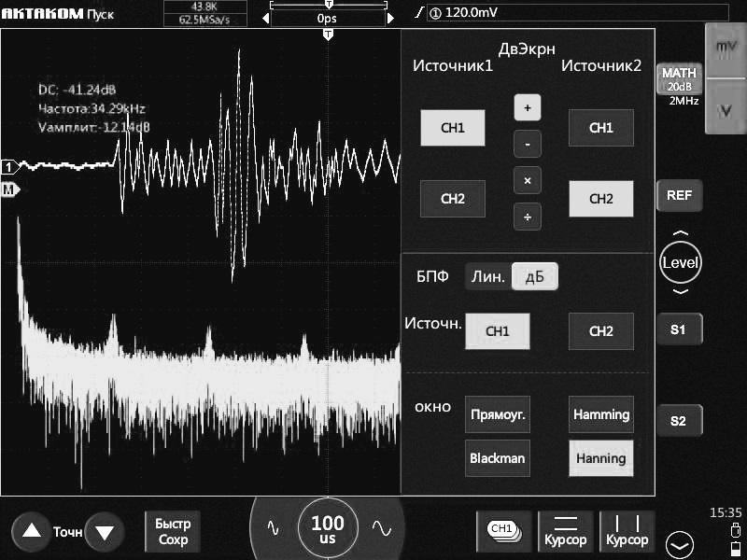Select the divide math operator
Image resolution: width=747 pixels, height=560 pixels.
pyautogui.click(x=527, y=217)
